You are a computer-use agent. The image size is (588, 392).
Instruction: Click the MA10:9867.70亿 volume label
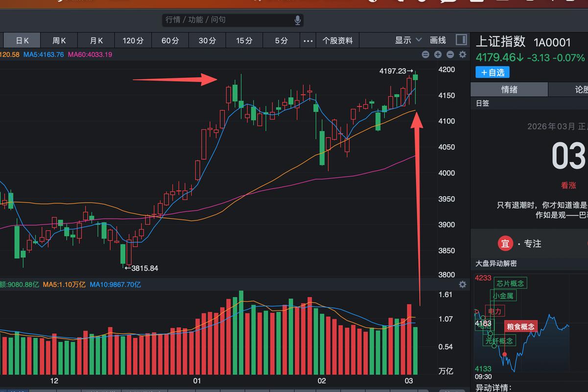click(116, 284)
